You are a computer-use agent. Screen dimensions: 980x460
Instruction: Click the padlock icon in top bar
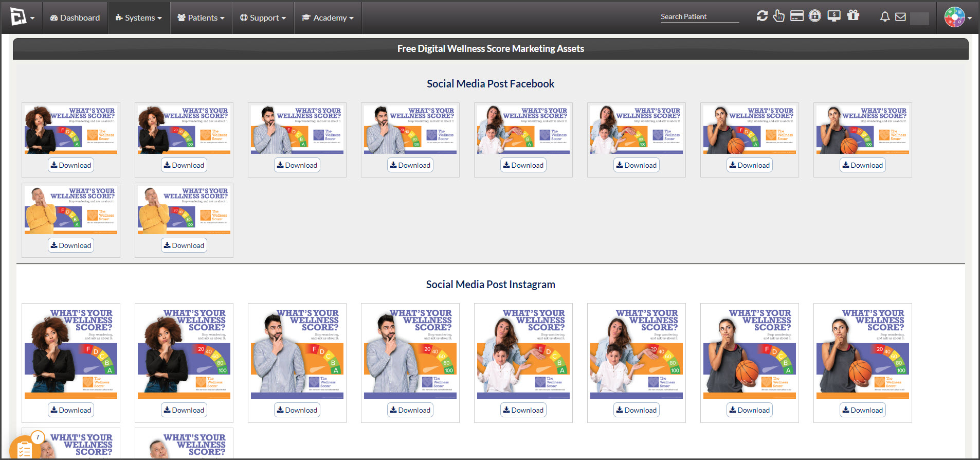tap(815, 16)
